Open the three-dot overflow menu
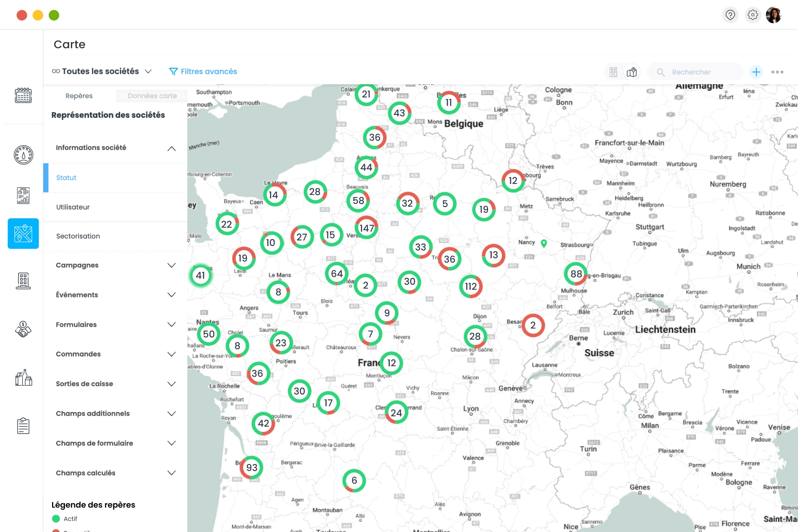The height and width of the screenshot is (532, 798). click(x=778, y=72)
